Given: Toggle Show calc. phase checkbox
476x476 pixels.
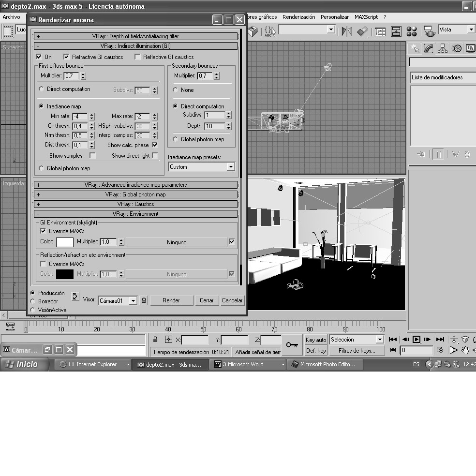Looking at the screenshot, I should click(x=155, y=145).
